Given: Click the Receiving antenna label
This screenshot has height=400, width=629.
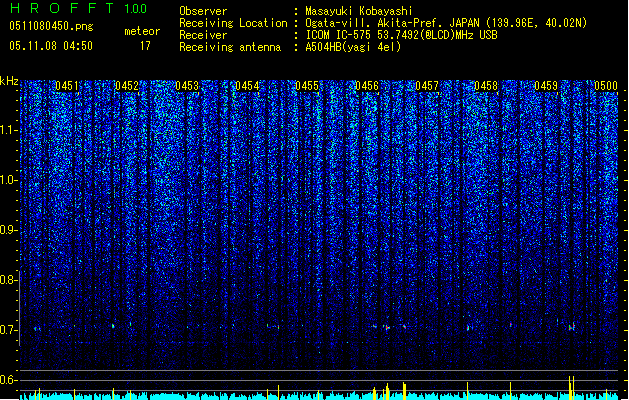Looking at the screenshot, I should [230, 47].
